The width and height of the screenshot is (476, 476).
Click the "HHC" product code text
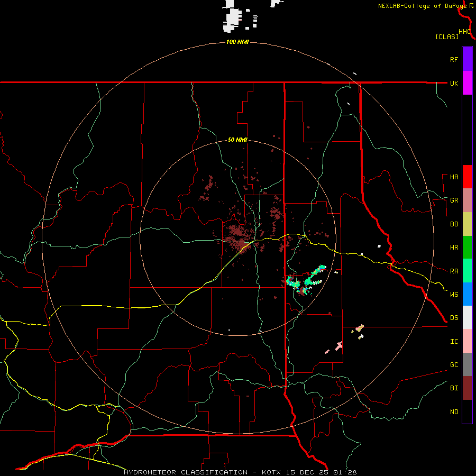[464, 32]
